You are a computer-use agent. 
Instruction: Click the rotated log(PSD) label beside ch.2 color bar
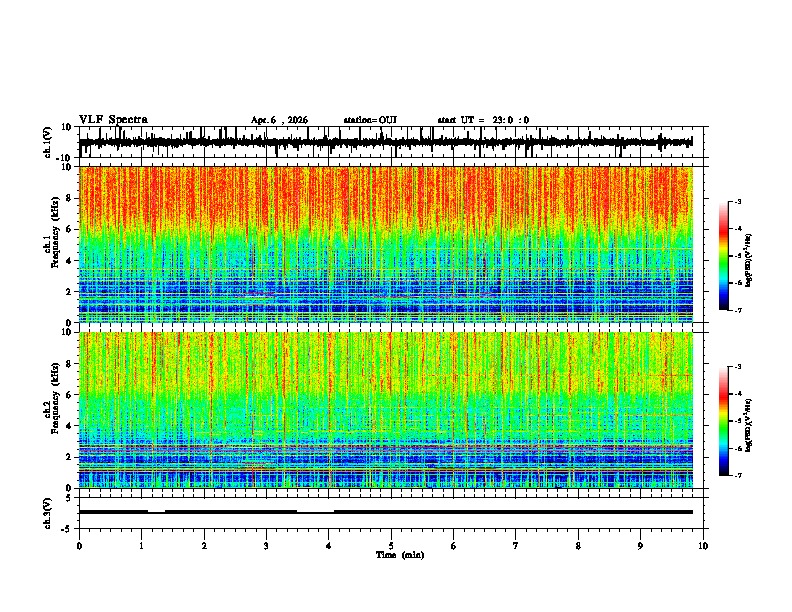(x=749, y=425)
